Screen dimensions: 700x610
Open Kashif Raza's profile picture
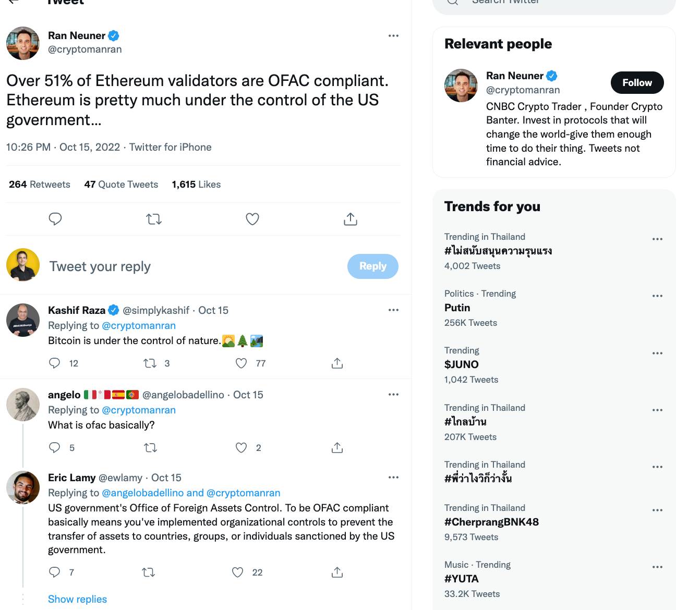(x=23, y=320)
